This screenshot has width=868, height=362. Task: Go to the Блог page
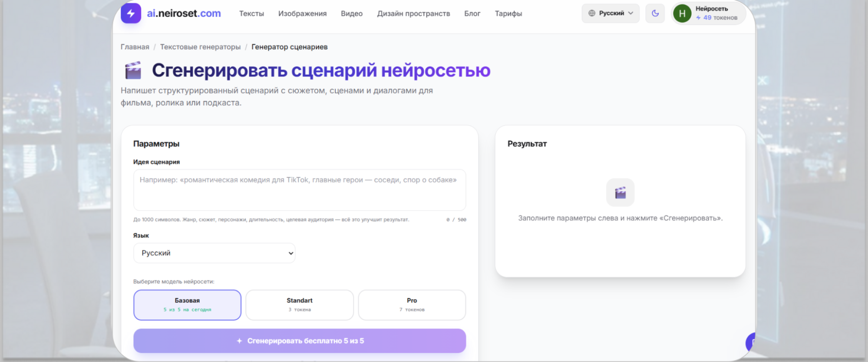tap(472, 13)
